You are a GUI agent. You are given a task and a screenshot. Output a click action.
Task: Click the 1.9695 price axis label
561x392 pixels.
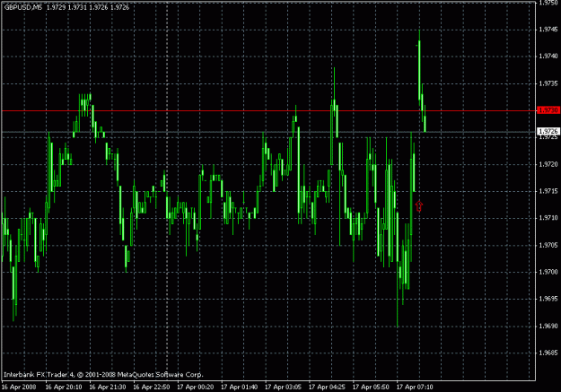[x=548, y=299]
